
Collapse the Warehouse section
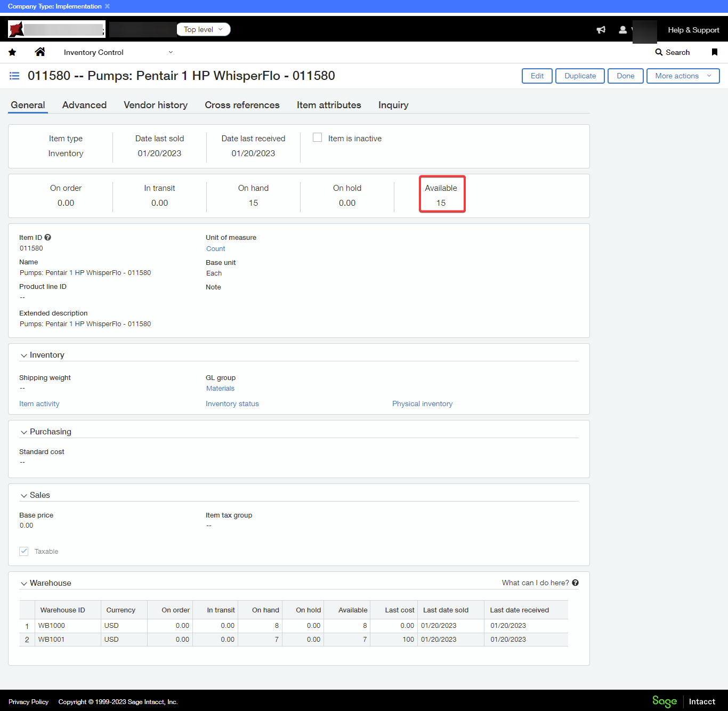pyautogui.click(x=24, y=584)
